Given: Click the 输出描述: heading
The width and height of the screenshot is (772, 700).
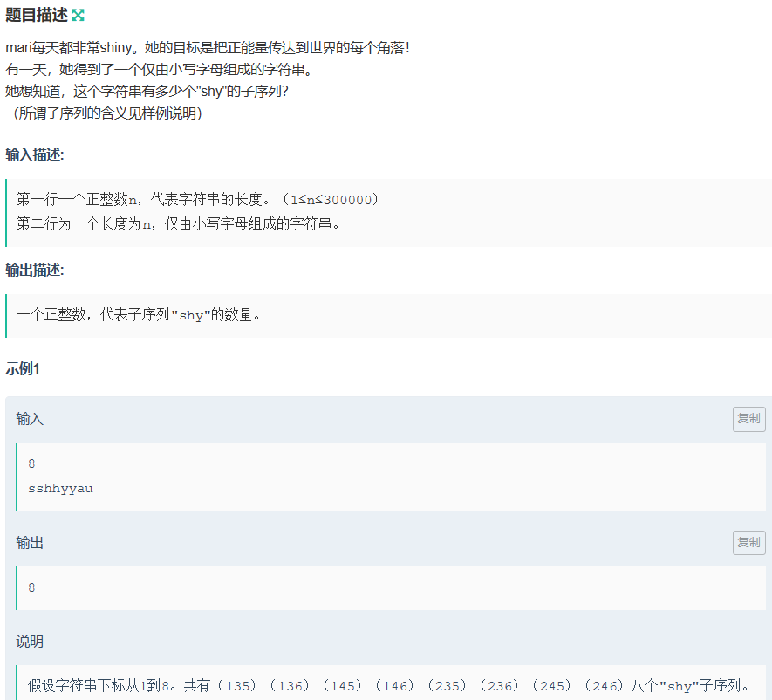Looking at the screenshot, I should 35,270.
